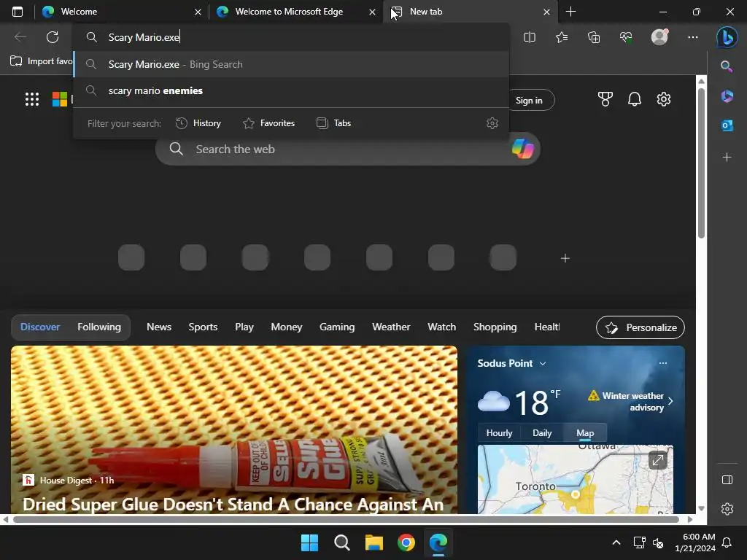Click the refresh page icon

(x=53, y=37)
